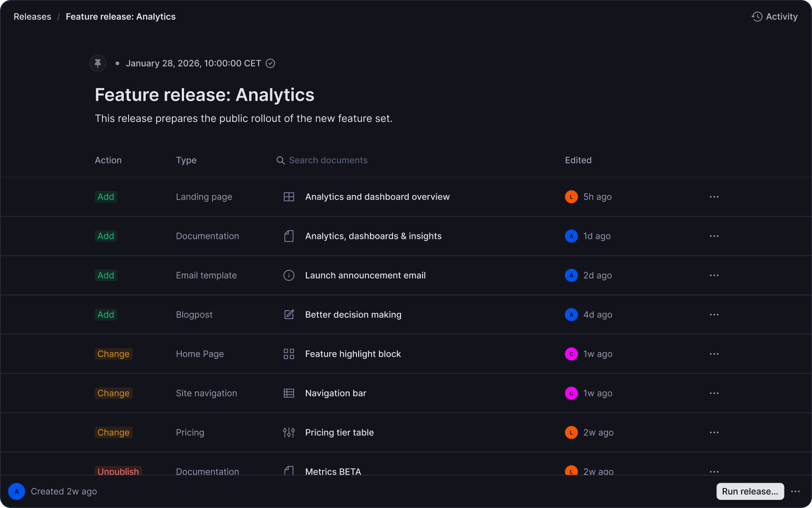Screen dimensions: 812x508
Task: Open more options for Launch announcement email row
Action: point(714,275)
